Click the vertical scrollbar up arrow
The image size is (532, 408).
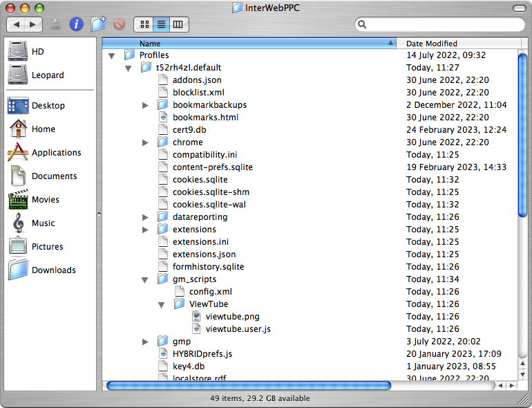pyautogui.click(x=523, y=364)
